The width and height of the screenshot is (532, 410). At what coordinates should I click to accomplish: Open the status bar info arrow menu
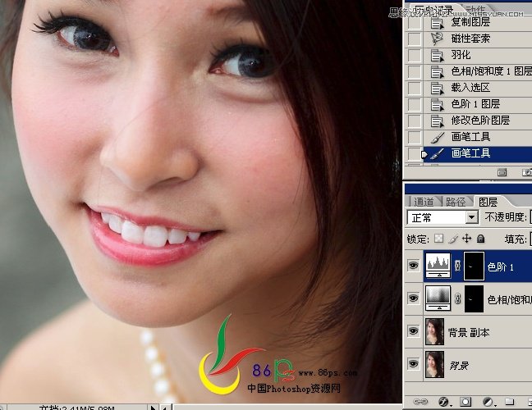point(154,408)
